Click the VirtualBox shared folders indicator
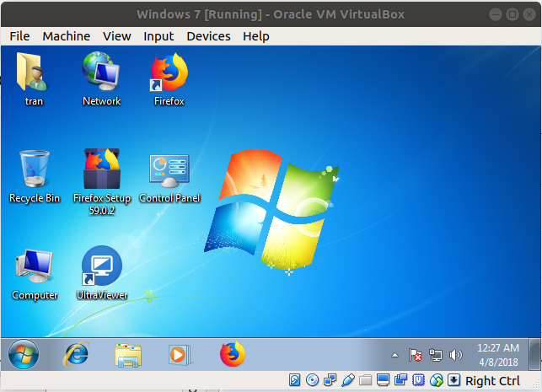This screenshot has width=542, height=392. [365, 380]
